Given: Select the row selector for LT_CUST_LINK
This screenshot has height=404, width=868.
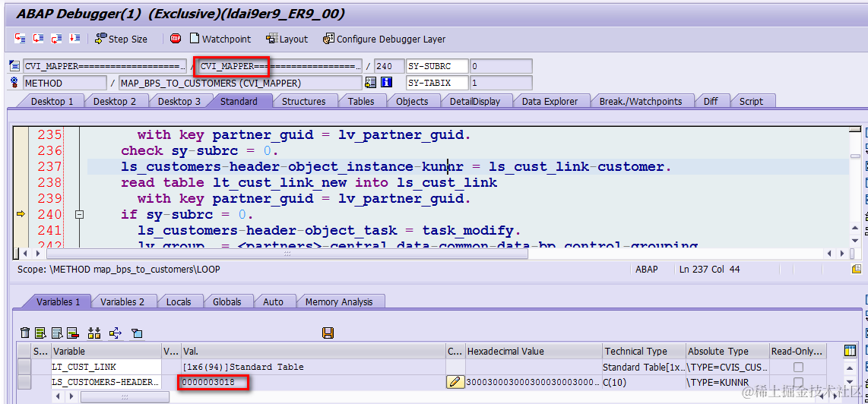Looking at the screenshot, I should click(x=24, y=366).
